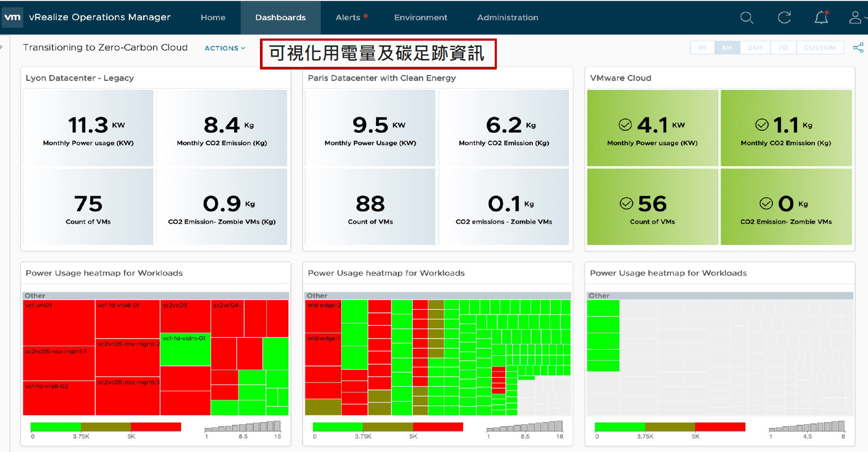Go to the Home tab
The width and height of the screenshot is (868, 452).
[213, 18]
